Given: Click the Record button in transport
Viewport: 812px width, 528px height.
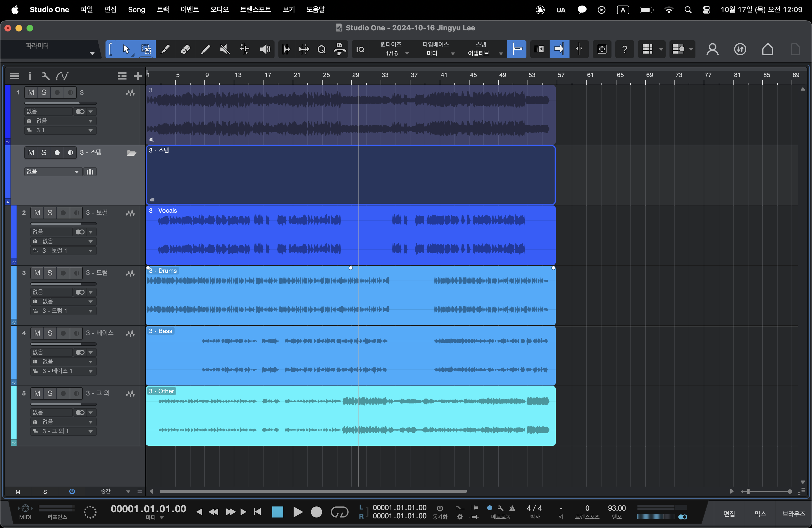Looking at the screenshot, I should tap(316, 512).
